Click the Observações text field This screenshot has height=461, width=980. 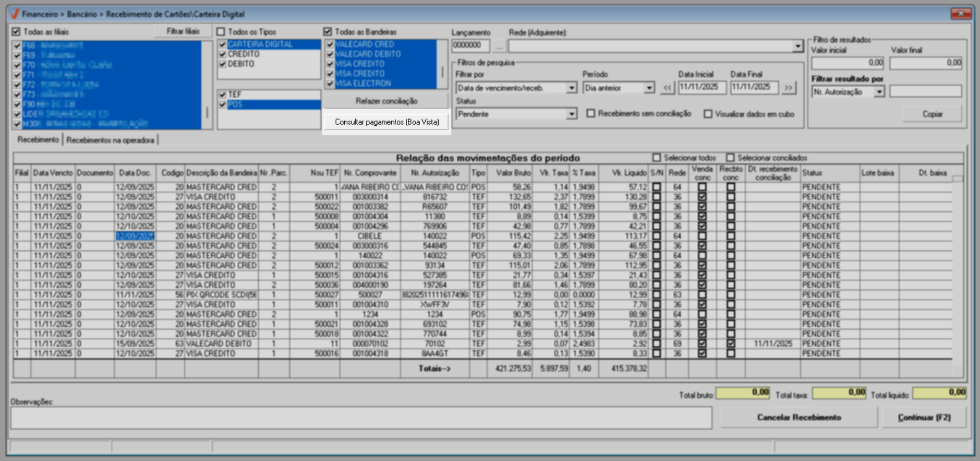[361, 418]
